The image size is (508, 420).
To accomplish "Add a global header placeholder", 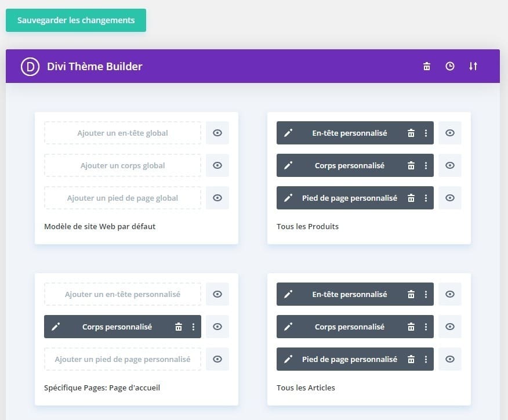I will point(122,133).
